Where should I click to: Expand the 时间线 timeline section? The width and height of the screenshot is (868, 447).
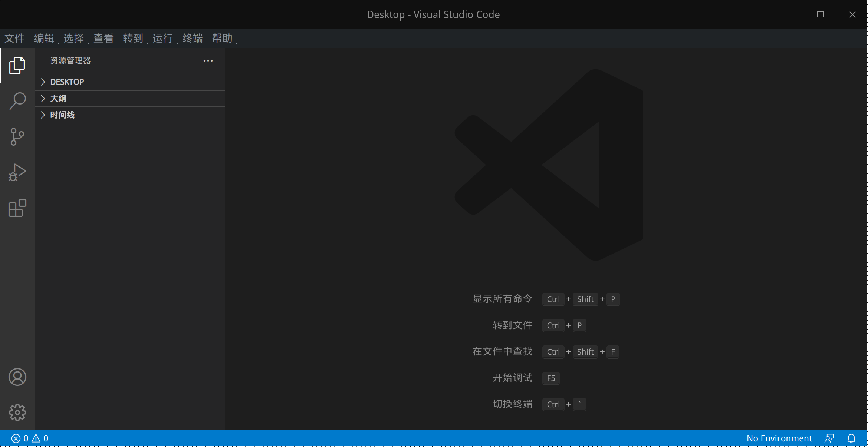[62, 115]
